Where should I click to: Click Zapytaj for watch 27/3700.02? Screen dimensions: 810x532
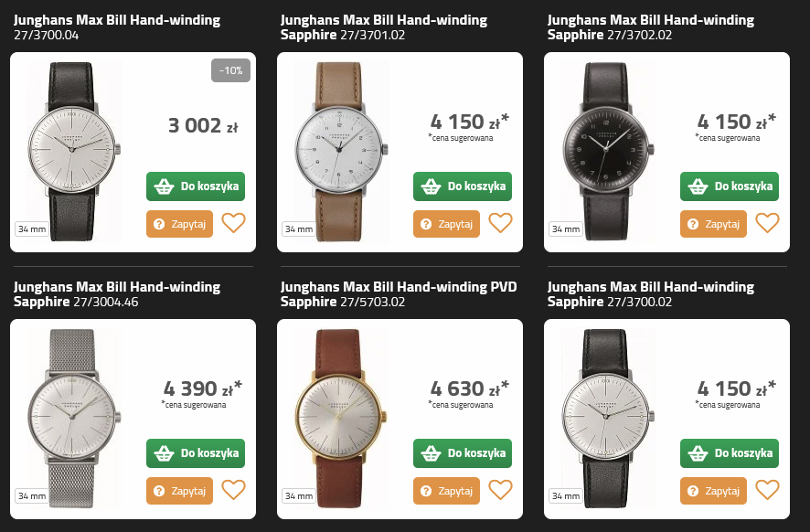[713, 491]
